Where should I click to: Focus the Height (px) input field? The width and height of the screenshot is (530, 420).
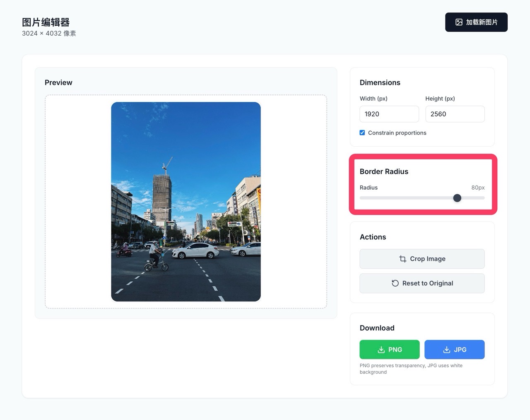coord(455,114)
